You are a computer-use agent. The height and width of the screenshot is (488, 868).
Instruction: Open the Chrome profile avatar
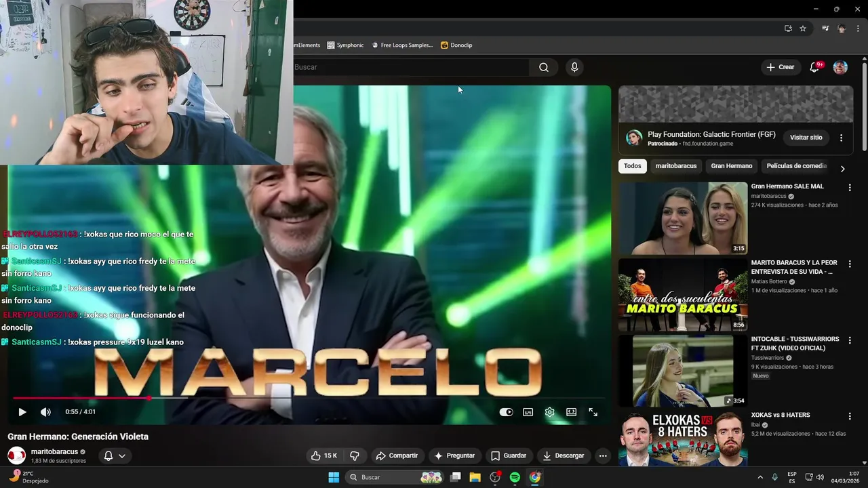(x=842, y=28)
